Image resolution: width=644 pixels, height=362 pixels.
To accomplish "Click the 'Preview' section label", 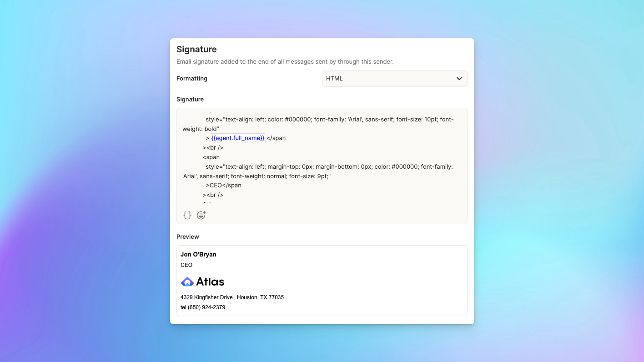I will point(188,236).
